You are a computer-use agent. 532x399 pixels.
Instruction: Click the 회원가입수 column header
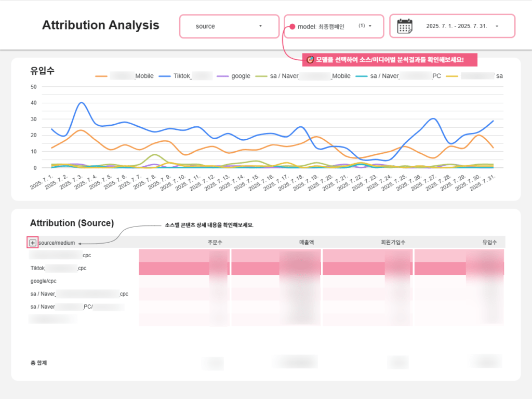pyautogui.click(x=393, y=242)
